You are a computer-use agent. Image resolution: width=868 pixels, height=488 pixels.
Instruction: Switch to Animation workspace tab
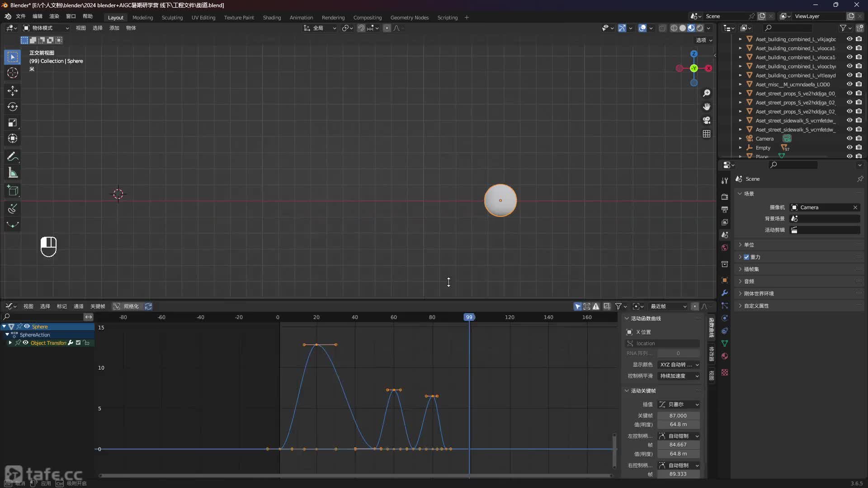[x=301, y=18]
